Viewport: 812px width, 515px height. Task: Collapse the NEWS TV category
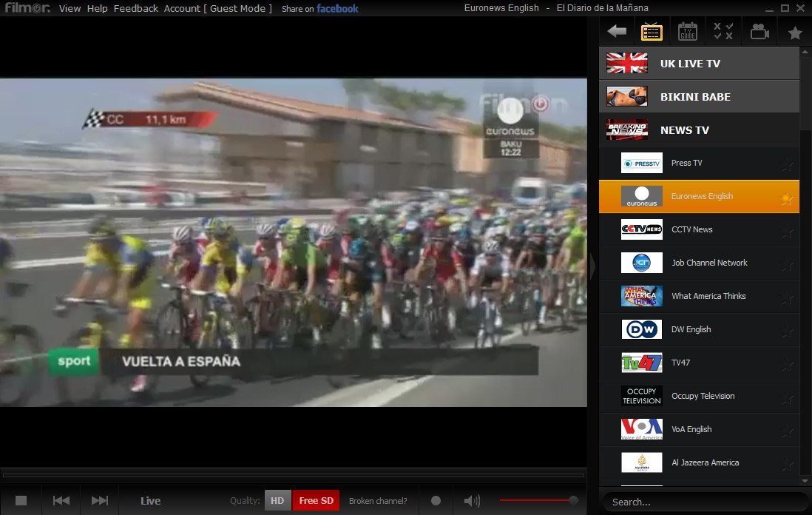tap(699, 130)
